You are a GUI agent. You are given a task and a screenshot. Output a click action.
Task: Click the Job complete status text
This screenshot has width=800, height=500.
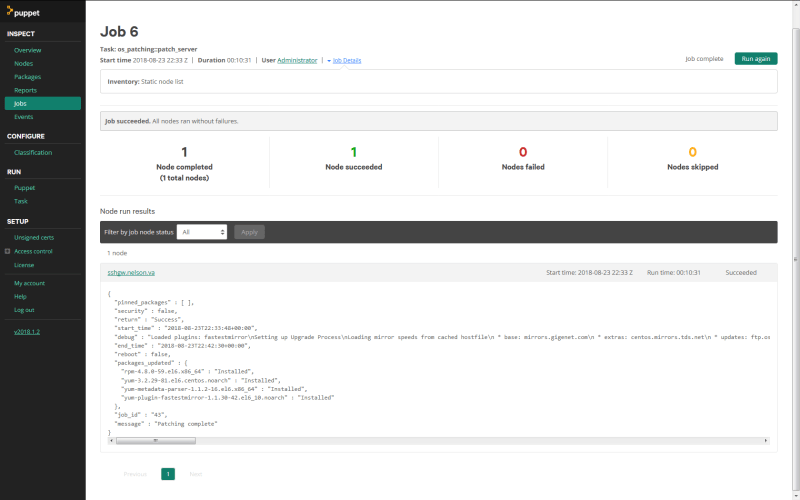pyautogui.click(x=704, y=59)
